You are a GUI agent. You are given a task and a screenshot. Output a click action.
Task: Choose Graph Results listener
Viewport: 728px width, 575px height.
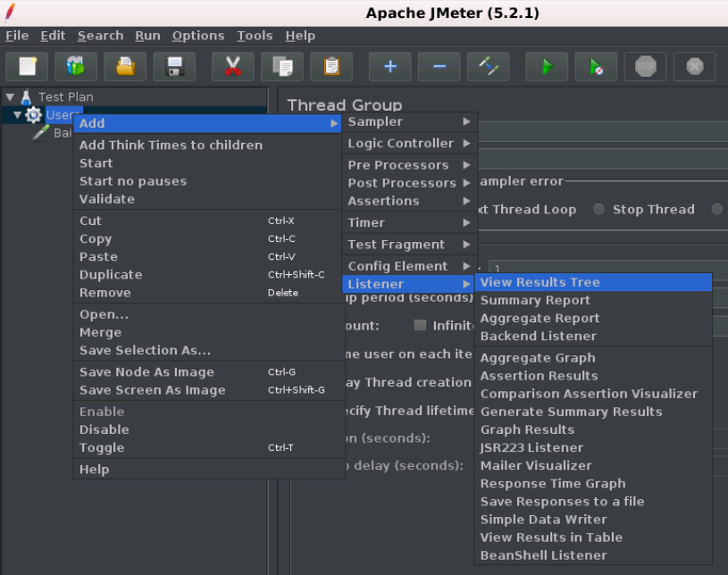593,429
